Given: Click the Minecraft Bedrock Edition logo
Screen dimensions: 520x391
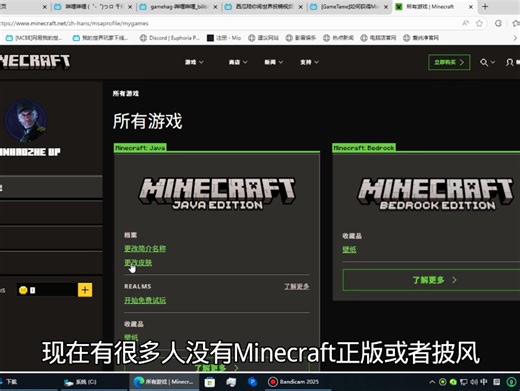Looking at the screenshot, I should click(435, 194).
